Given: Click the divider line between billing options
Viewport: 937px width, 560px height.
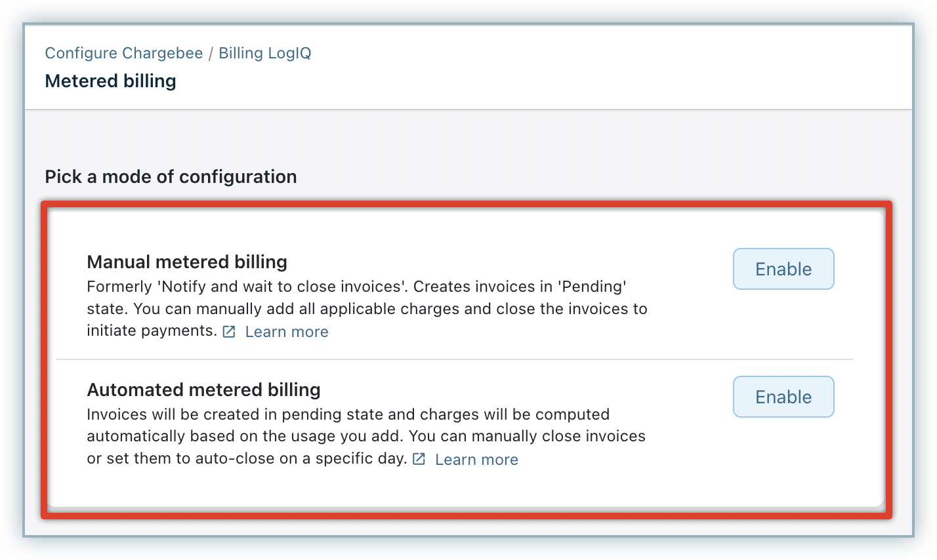Looking at the screenshot, I should click(x=454, y=359).
